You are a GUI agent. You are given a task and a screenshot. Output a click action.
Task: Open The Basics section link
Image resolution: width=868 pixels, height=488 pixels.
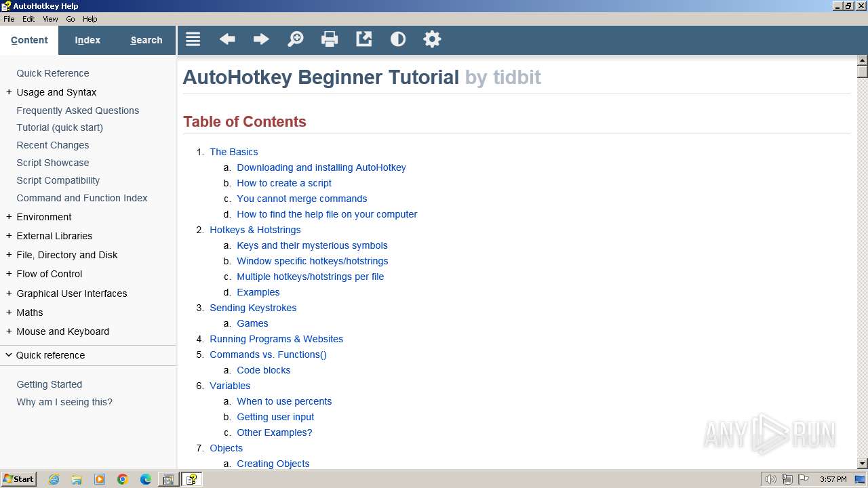(234, 152)
